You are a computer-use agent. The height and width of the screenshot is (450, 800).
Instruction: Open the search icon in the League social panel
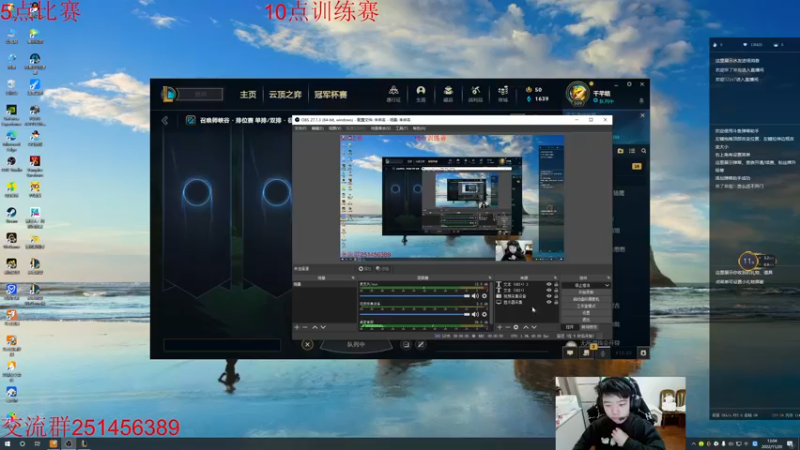click(643, 151)
